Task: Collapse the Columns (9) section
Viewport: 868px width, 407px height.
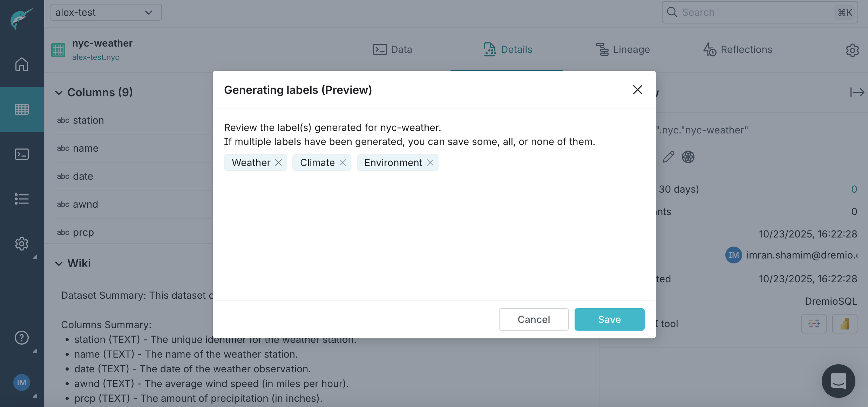Action: click(59, 92)
